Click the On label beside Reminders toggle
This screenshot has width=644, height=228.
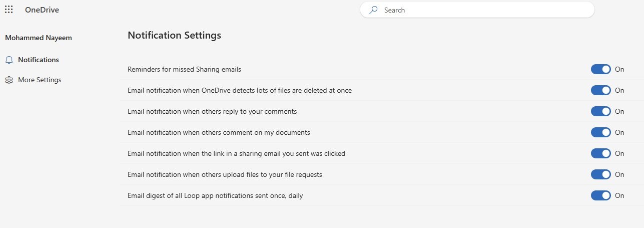tap(619, 69)
